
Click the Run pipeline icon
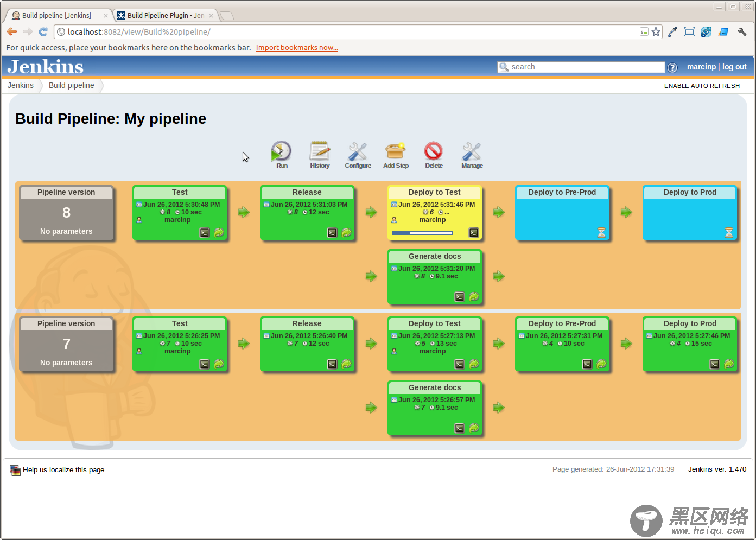[281, 151]
